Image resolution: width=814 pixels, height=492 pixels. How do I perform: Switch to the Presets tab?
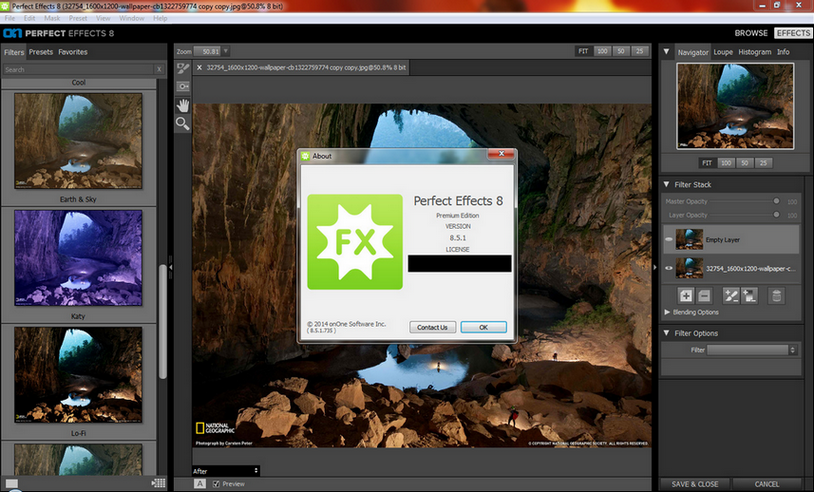click(x=41, y=52)
